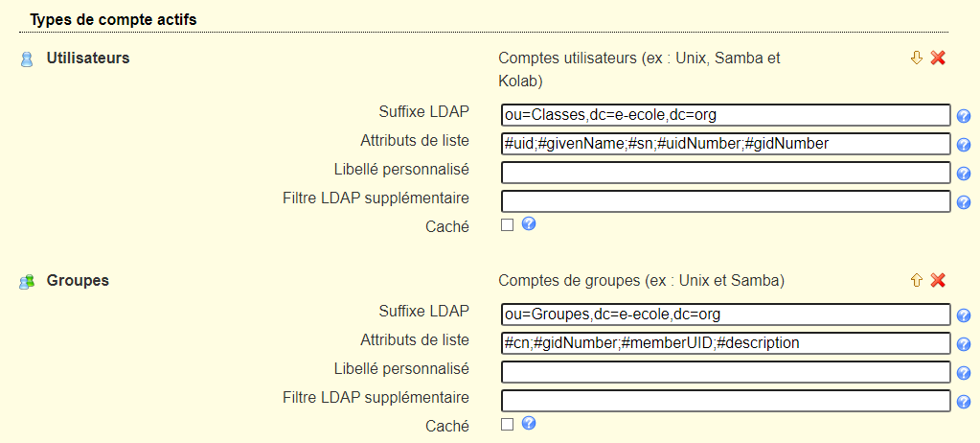This screenshot has height=443, width=980.
Task: Focus Groupes Filtre LDAP supplémentaire field
Action: (725, 401)
